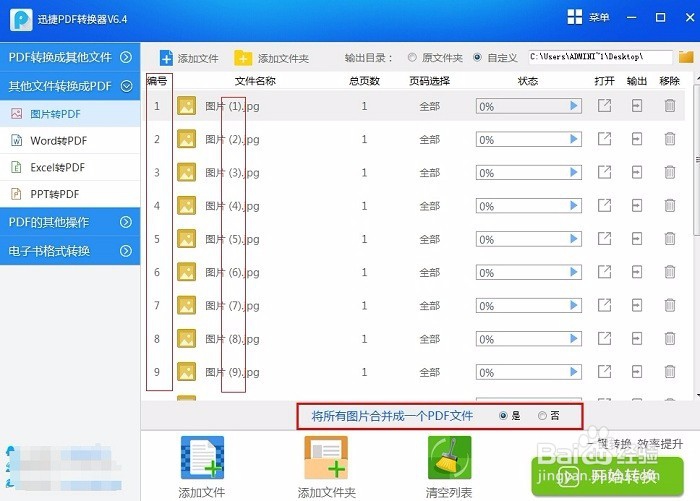Expand 电子书格式转换 section
The image size is (700, 501).
(70, 251)
